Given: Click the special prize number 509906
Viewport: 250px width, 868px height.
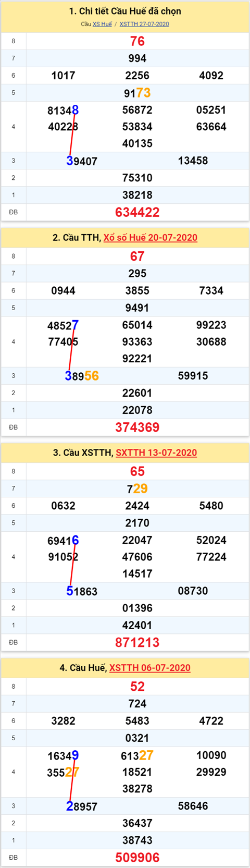Looking at the screenshot, I should (137, 858).
